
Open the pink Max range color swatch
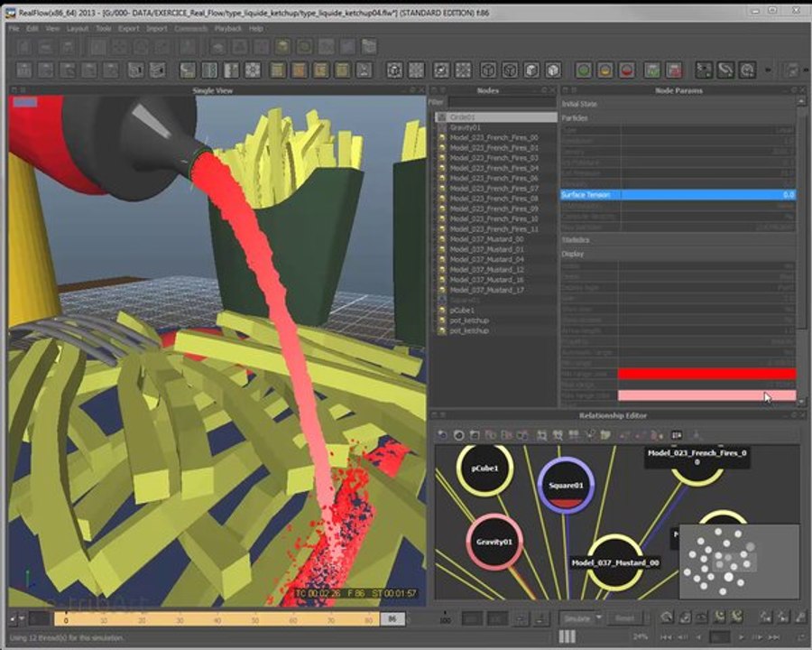click(x=706, y=395)
